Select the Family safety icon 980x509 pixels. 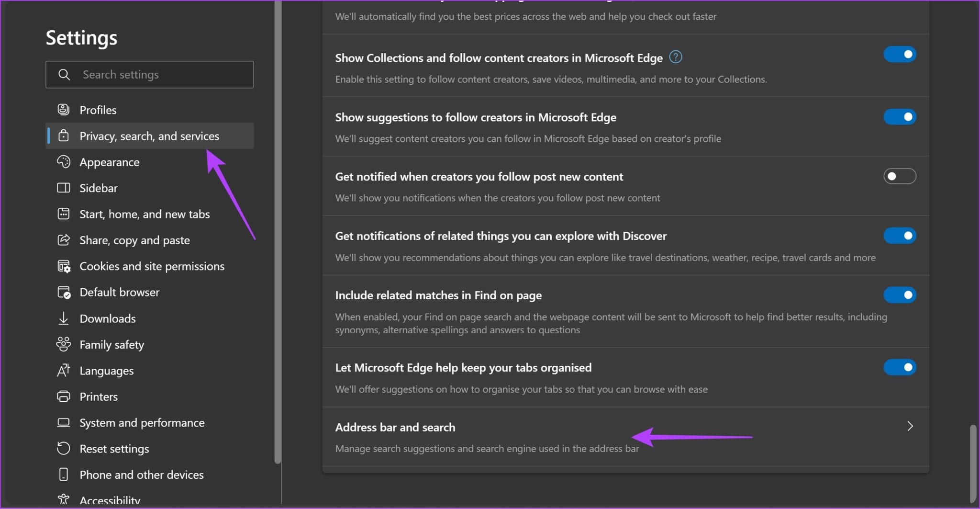tap(64, 344)
